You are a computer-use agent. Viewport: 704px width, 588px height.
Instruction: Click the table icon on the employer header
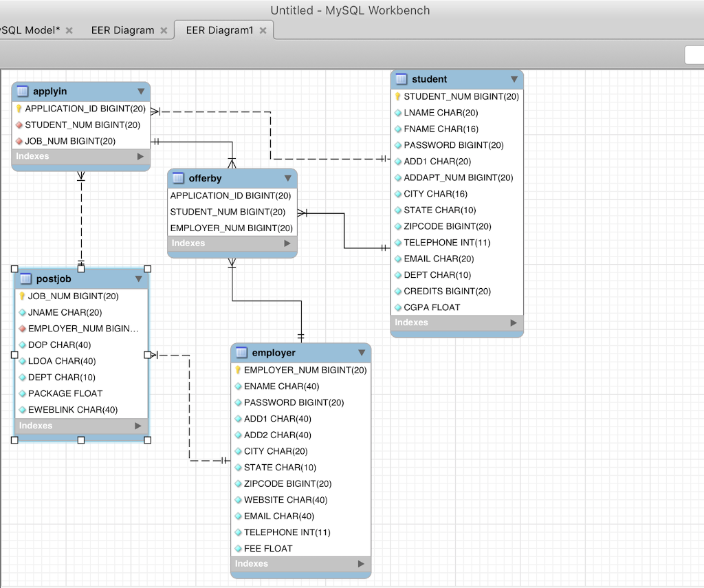(x=241, y=352)
